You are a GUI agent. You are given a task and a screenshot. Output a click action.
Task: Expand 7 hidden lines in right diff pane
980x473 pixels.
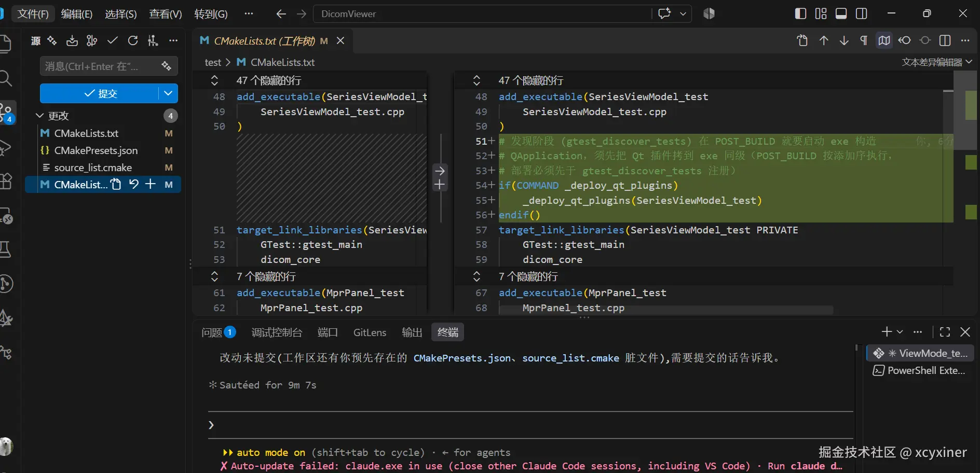coord(477,276)
